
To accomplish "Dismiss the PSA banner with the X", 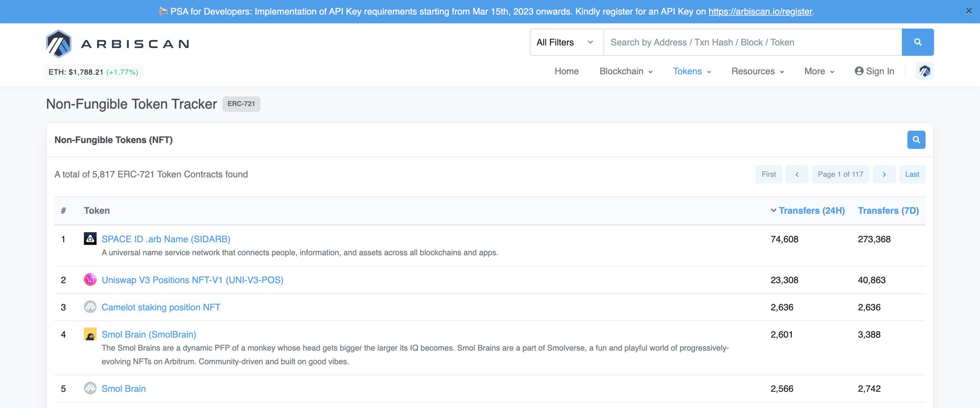I will 969,11.
